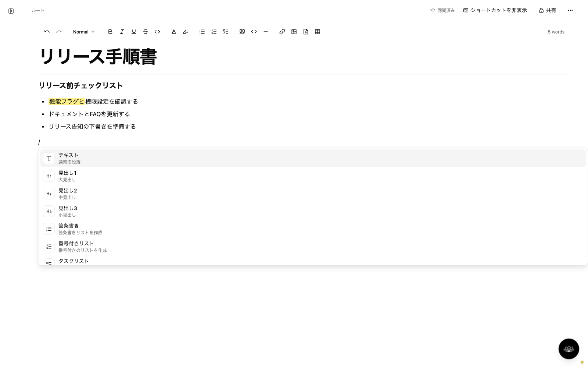Open the 共有 share button
The image size is (588, 368).
(x=548, y=10)
